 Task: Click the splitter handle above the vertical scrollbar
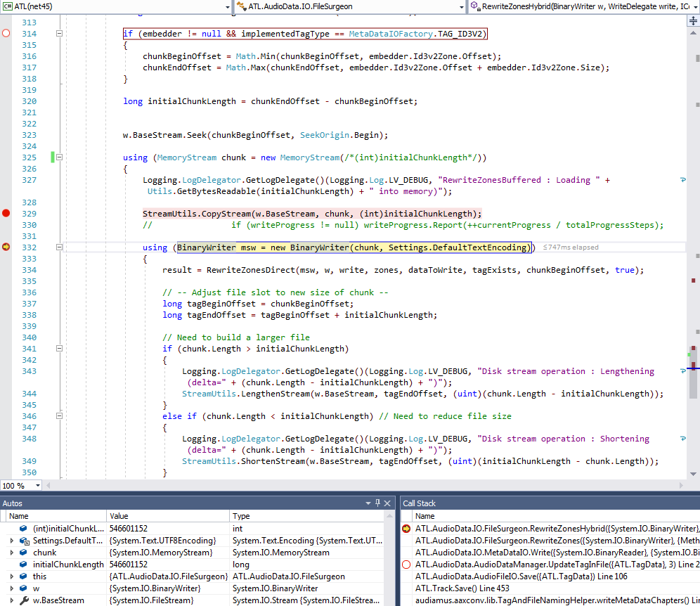tap(692, 21)
